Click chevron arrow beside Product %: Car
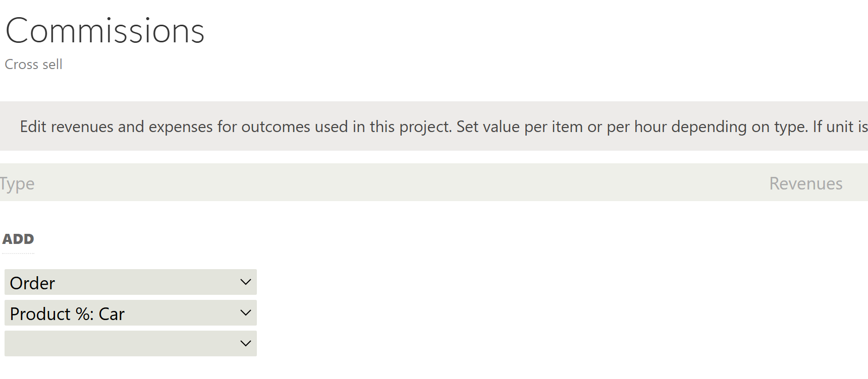This screenshot has height=379, width=868. [x=246, y=313]
